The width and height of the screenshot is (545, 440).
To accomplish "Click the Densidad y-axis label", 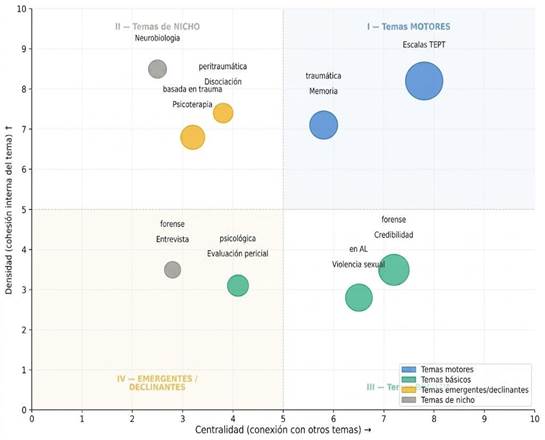I will pos(9,209).
